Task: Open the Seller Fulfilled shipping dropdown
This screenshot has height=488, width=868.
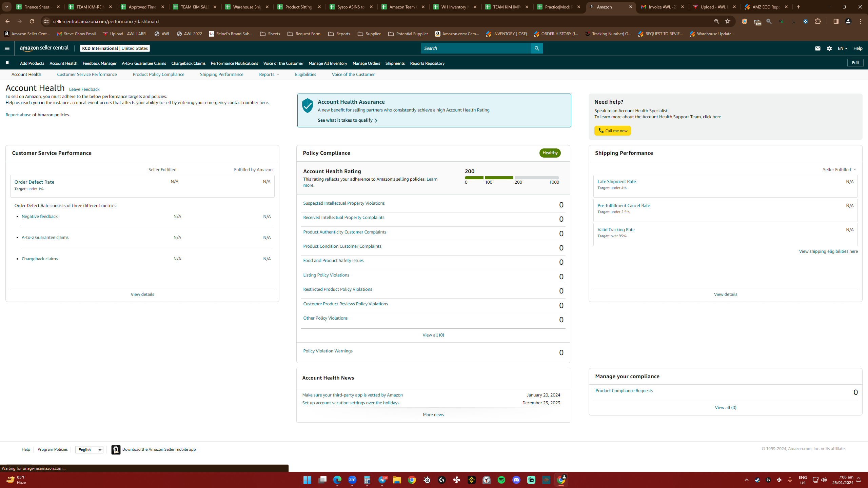Action: pos(840,169)
